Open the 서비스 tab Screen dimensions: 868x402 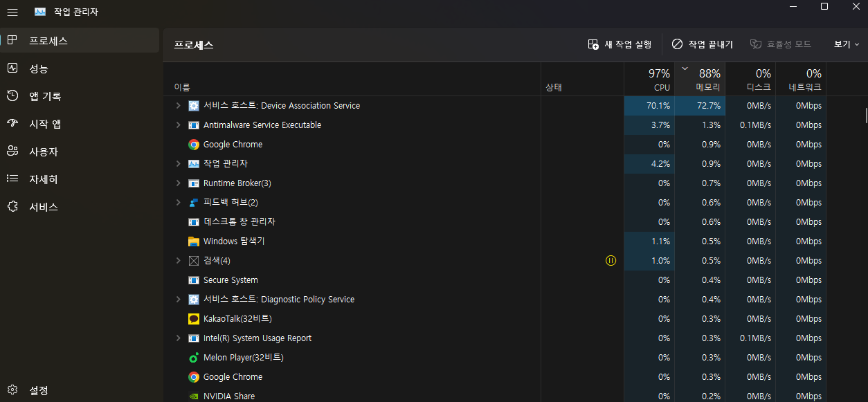tap(80, 207)
